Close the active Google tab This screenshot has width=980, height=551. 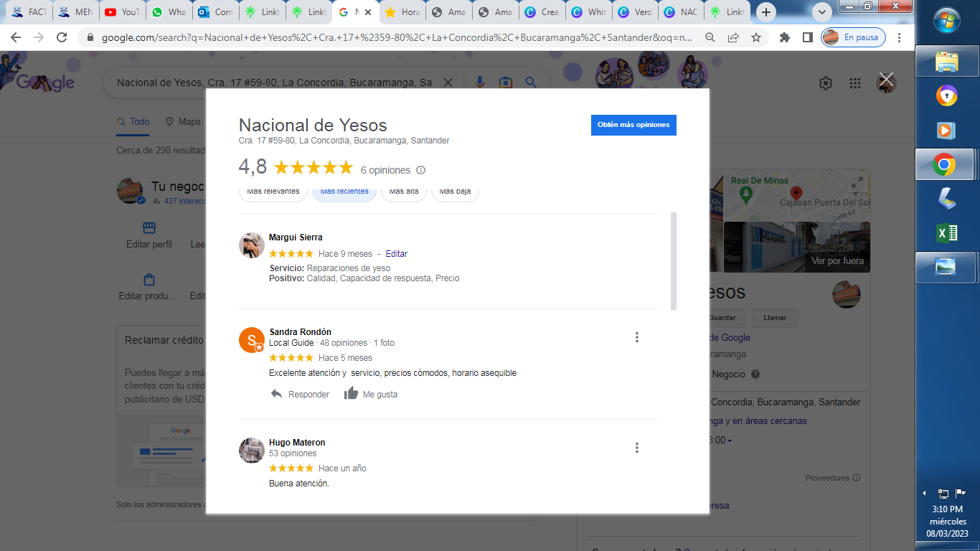click(368, 12)
